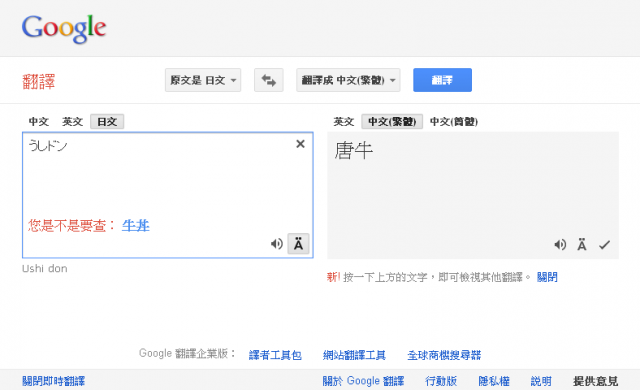This screenshot has height=390, width=640.
Task: Swap source and target languages
Action: [269, 80]
